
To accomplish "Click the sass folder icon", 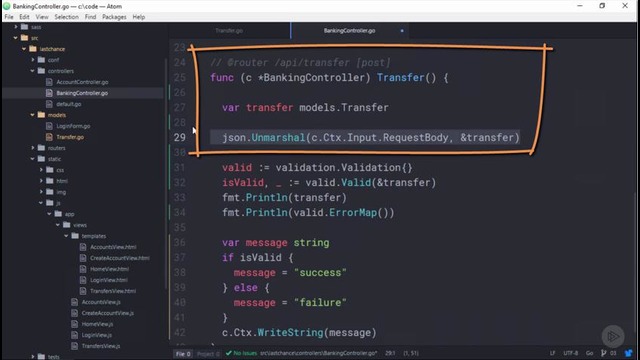I will click(x=24, y=27).
